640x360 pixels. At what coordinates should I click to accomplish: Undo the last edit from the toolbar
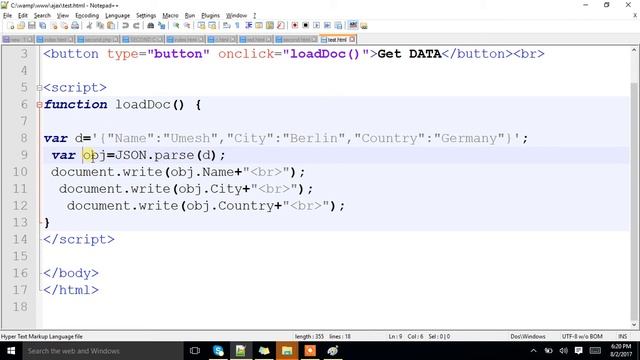[125, 25]
